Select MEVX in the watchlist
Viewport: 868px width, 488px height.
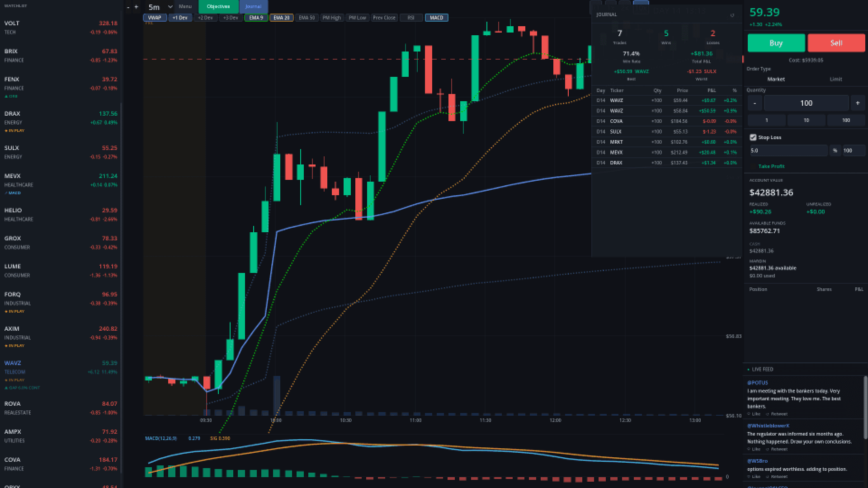(61, 184)
